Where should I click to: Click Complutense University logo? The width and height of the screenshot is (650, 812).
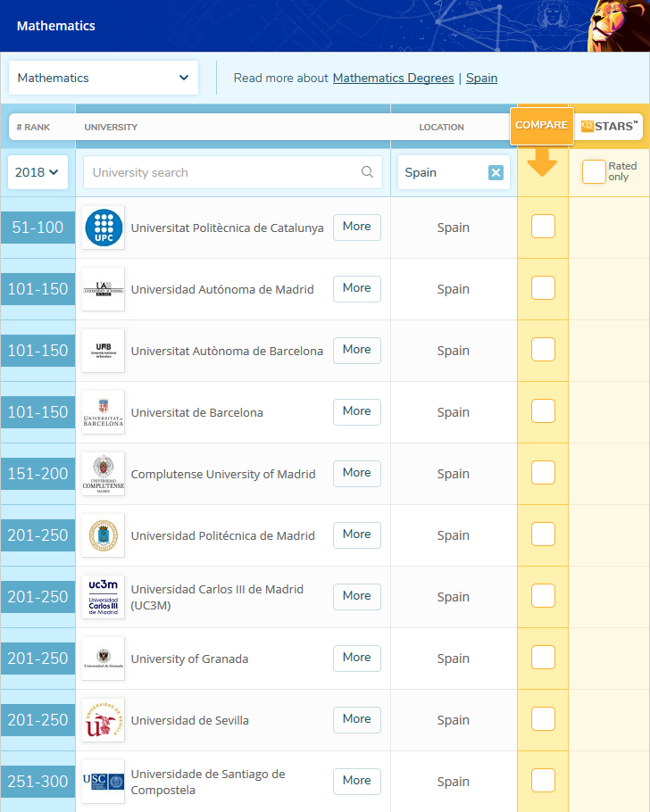pos(104,474)
